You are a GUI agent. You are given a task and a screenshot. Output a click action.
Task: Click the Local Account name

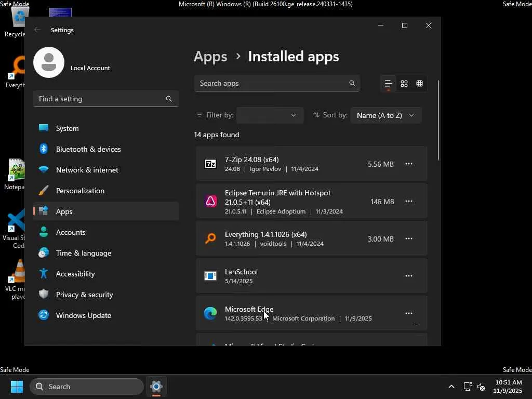[x=90, y=68]
